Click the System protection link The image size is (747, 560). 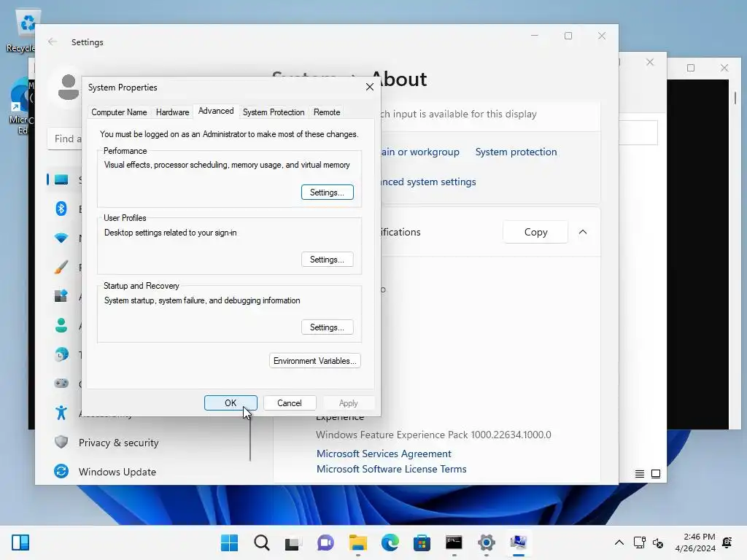pos(516,152)
